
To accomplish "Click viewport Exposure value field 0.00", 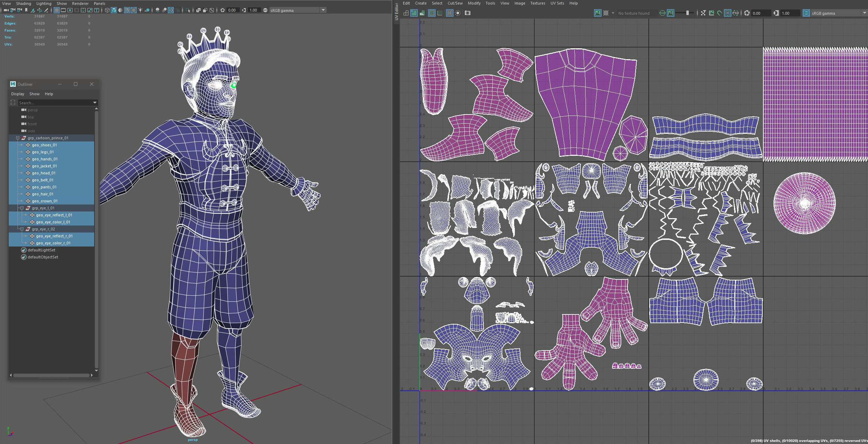I will (233, 10).
